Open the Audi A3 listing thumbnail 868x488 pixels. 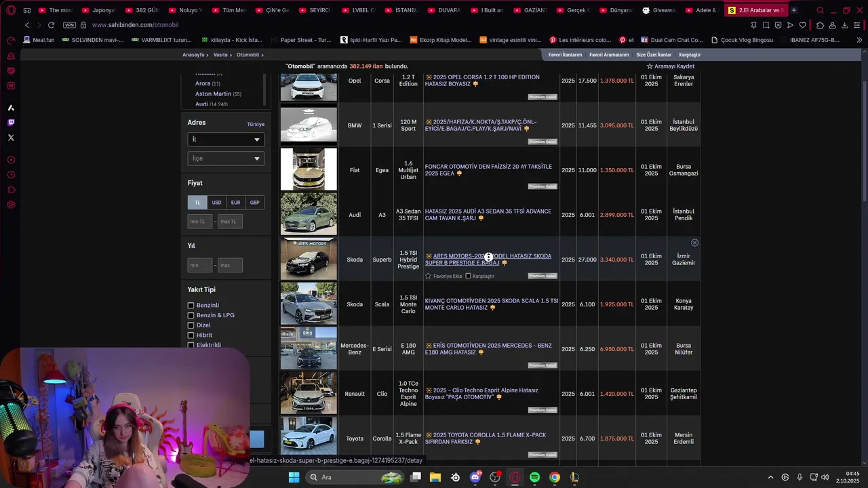(309, 214)
